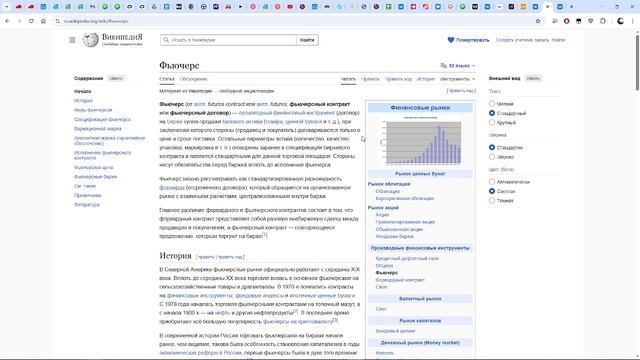640x360 pixels.
Task: Select the Стандартный text size option
Action: [492, 113]
